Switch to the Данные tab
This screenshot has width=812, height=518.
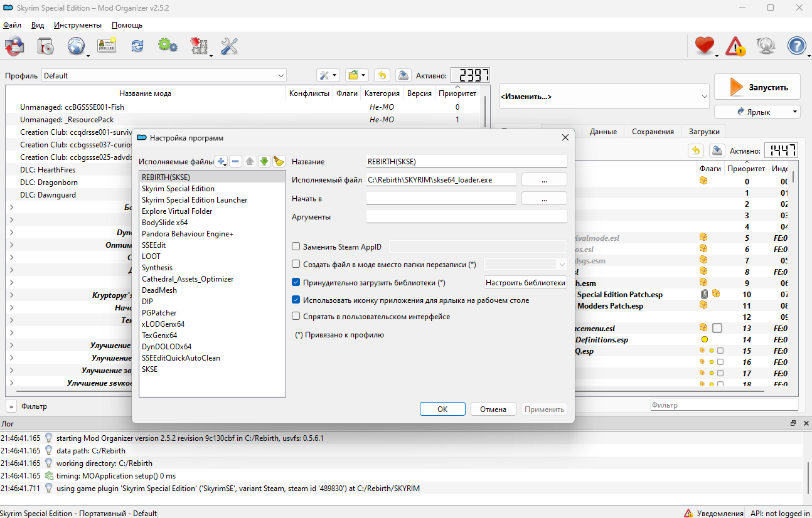click(603, 132)
